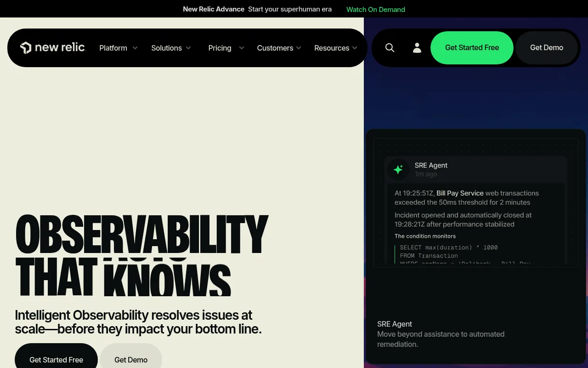
Task: Click the SRE Agent chat name
Action: (431, 165)
